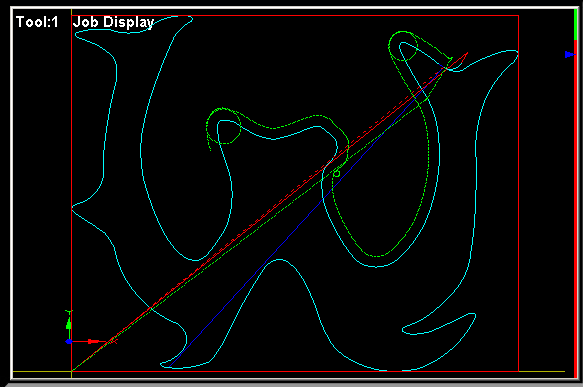The image size is (583, 387).
Task: Click the blue arrow marker on right gauge
Action: (x=570, y=55)
